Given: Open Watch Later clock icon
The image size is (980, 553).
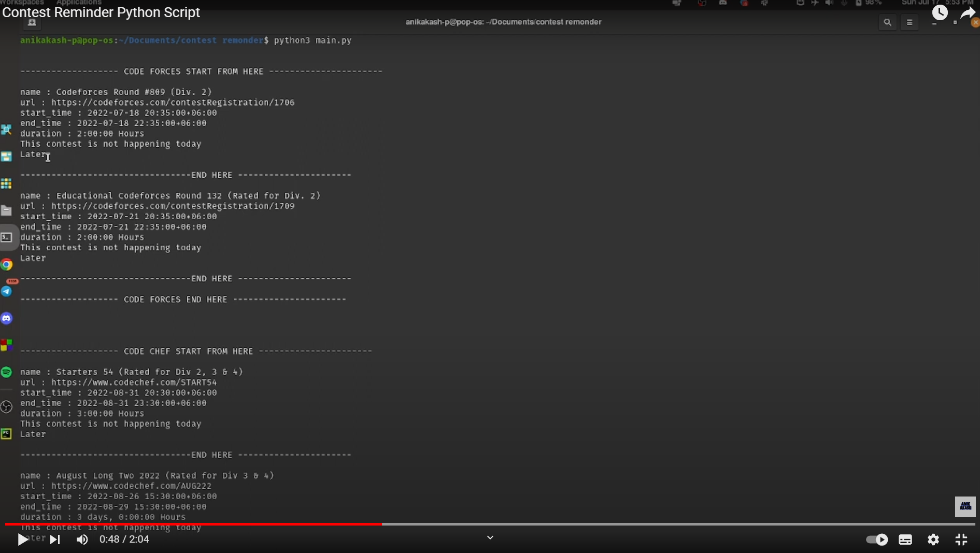Looking at the screenshot, I should pyautogui.click(x=940, y=12).
